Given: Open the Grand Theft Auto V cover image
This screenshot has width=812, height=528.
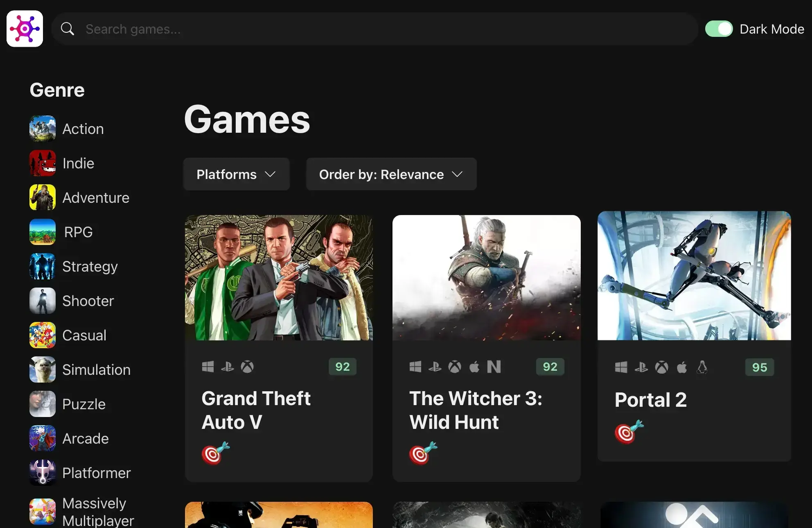Looking at the screenshot, I should [x=279, y=278].
